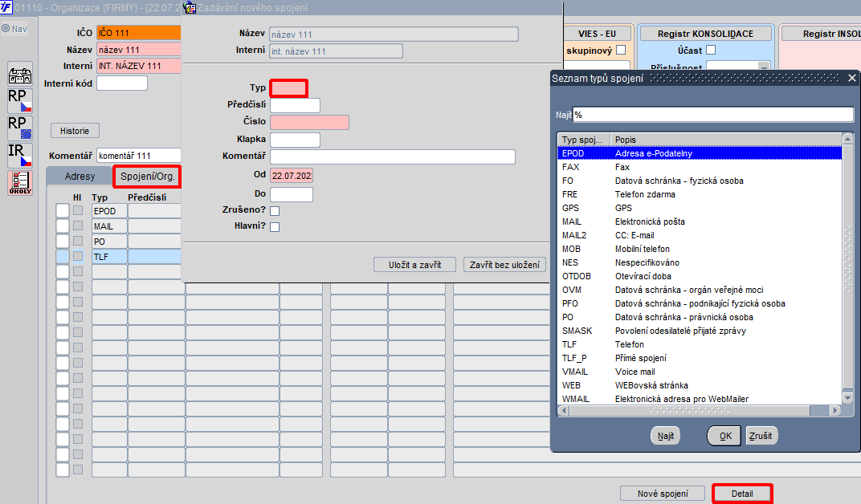
Task: Open the ÚKOLY tasks icon
Action: click(x=20, y=183)
